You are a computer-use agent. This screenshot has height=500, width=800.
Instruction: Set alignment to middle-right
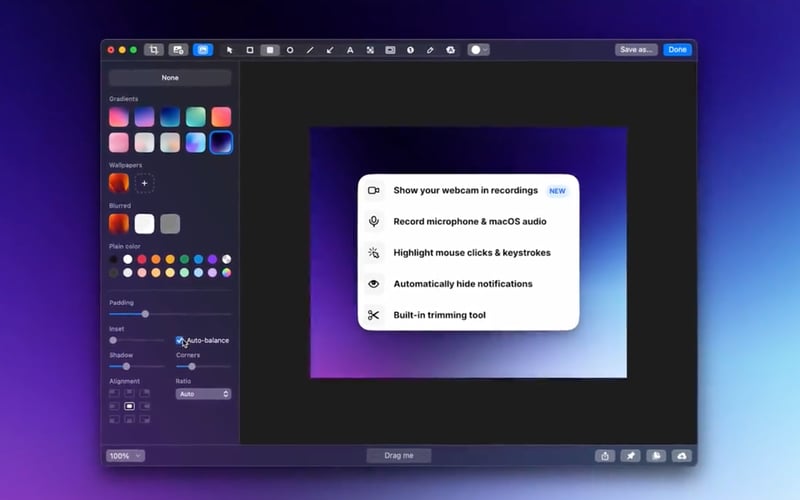pyautogui.click(x=145, y=406)
